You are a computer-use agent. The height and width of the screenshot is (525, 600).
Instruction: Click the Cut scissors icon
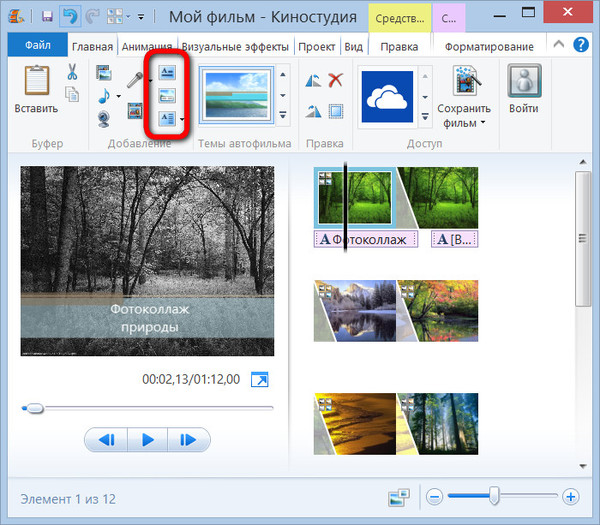click(x=73, y=72)
